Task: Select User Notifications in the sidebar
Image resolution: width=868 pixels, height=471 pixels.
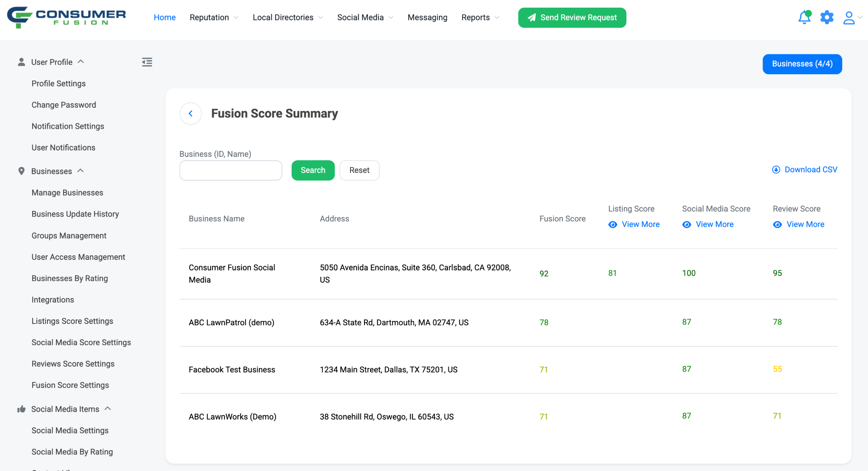Action: pyautogui.click(x=63, y=148)
